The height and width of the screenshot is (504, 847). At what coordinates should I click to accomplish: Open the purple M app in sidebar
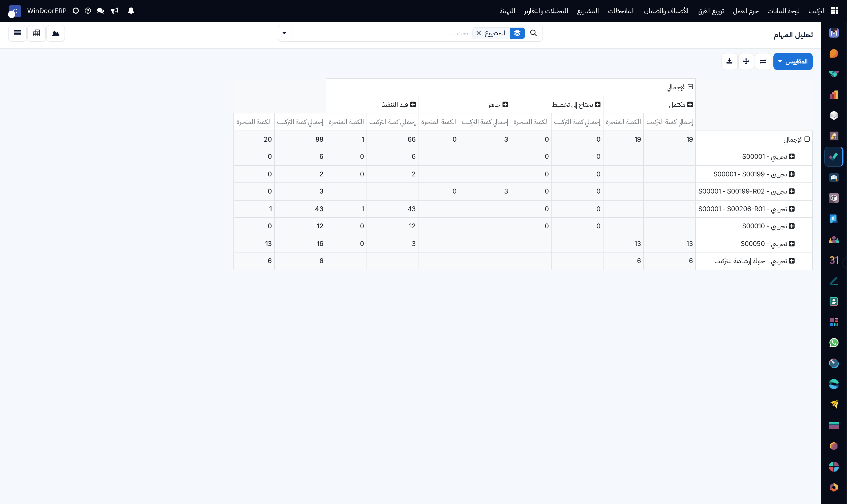click(x=834, y=33)
